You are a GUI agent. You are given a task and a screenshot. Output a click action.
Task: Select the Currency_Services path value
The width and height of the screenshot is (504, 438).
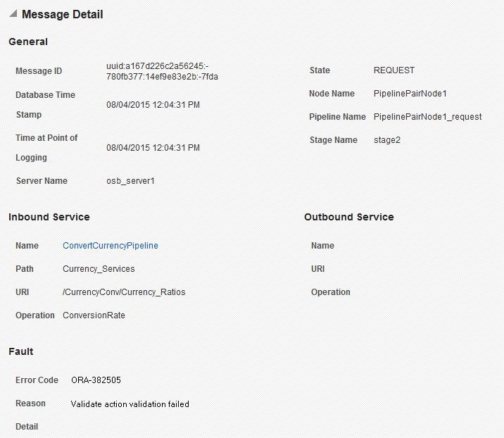coord(99,269)
